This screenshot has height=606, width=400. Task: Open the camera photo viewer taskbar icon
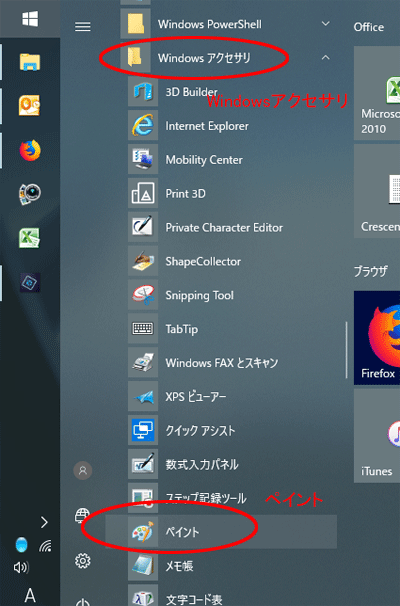pos(30,194)
